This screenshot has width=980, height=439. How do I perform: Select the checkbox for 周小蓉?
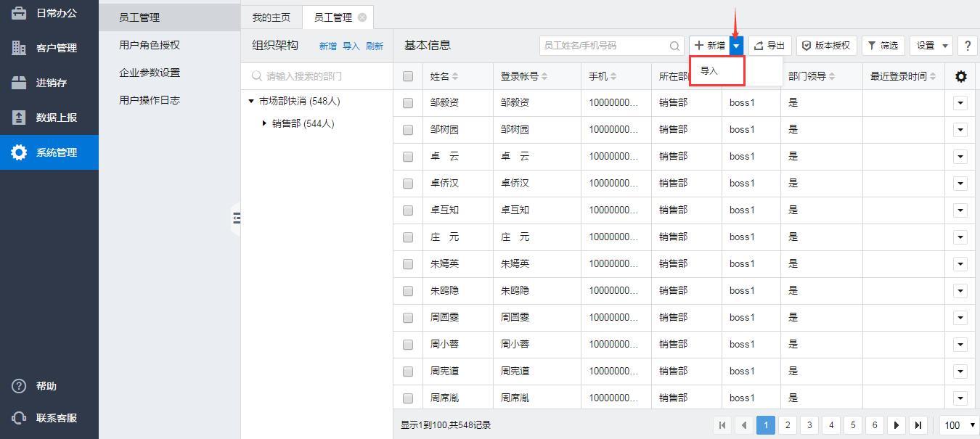(408, 345)
